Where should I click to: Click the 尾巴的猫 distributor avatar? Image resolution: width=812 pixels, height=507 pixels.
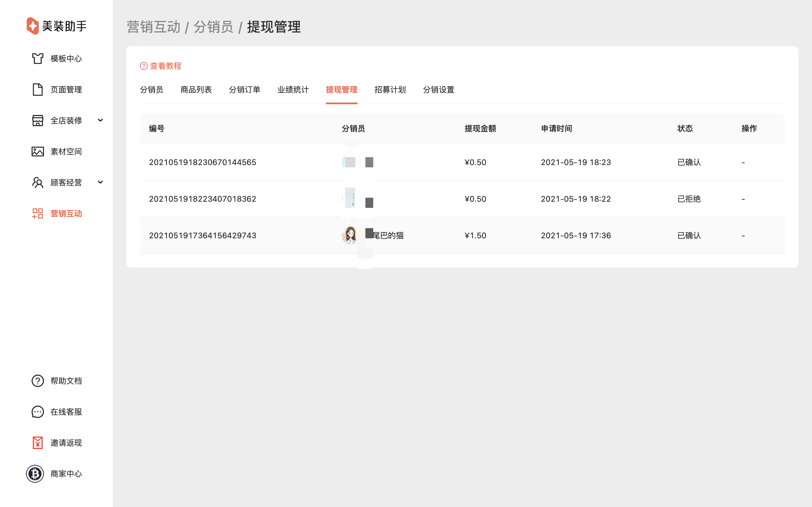click(350, 235)
